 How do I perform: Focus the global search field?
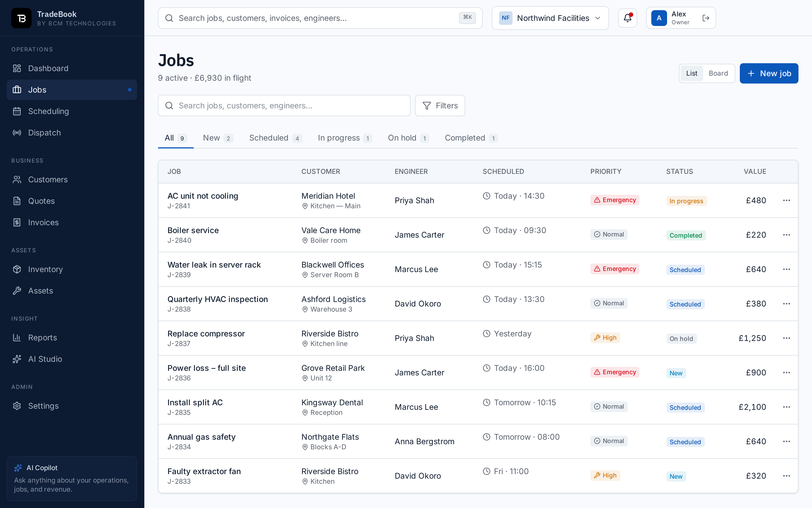(320, 18)
